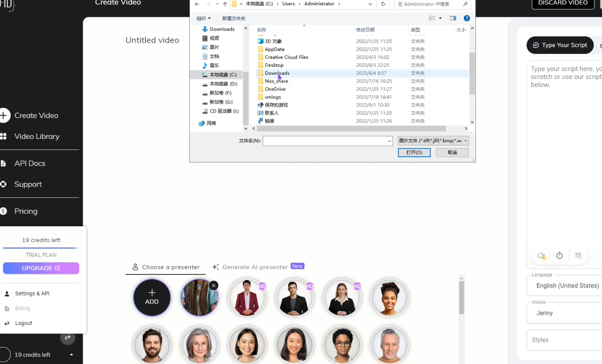Click the 文件名 file name input field
Viewport: 602px width, 364px height.
pos(327,141)
